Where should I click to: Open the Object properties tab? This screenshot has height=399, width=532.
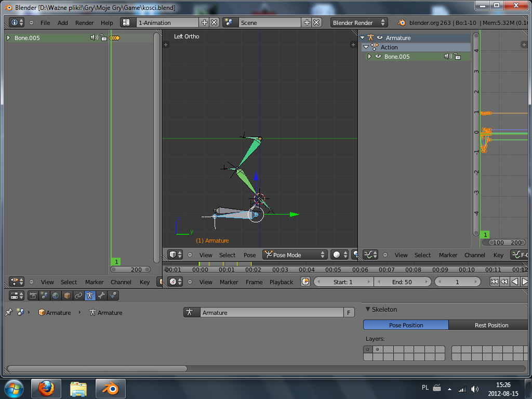click(67, 296)
